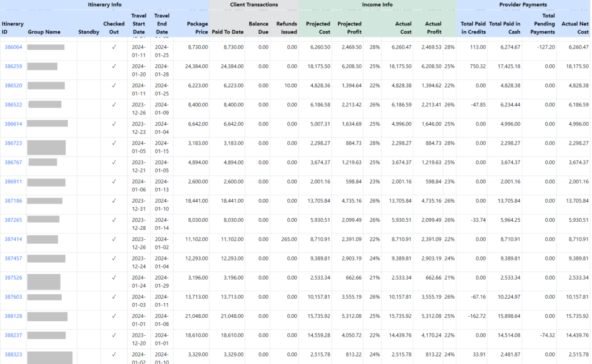Screen dimensions: 592x364
Task: Click the Checked Out checkmark for itinerary 388237
Action: point(114,336)
